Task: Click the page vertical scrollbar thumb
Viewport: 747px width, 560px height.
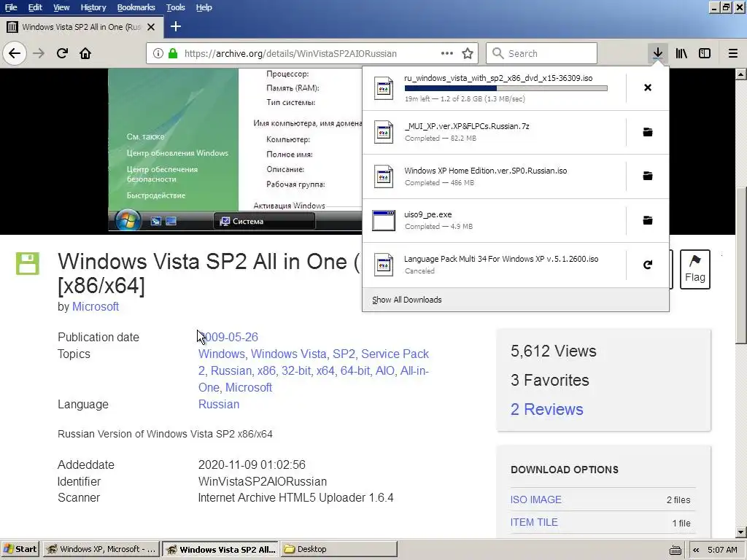Action: (740, 265)
